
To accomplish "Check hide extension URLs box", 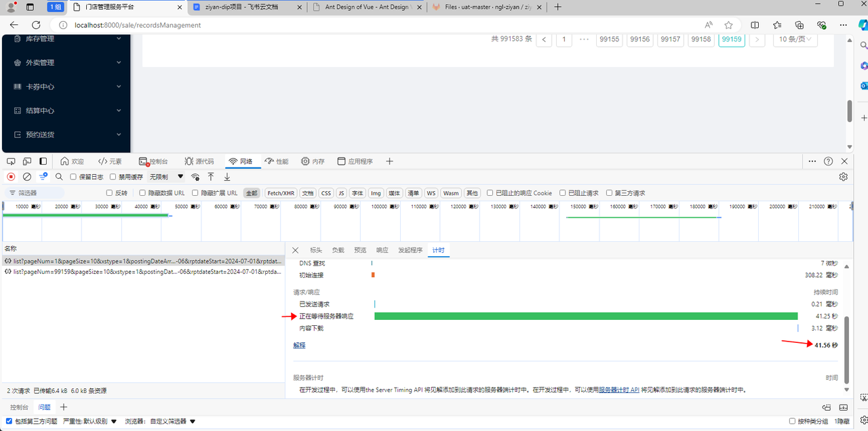I will [195, 193].
